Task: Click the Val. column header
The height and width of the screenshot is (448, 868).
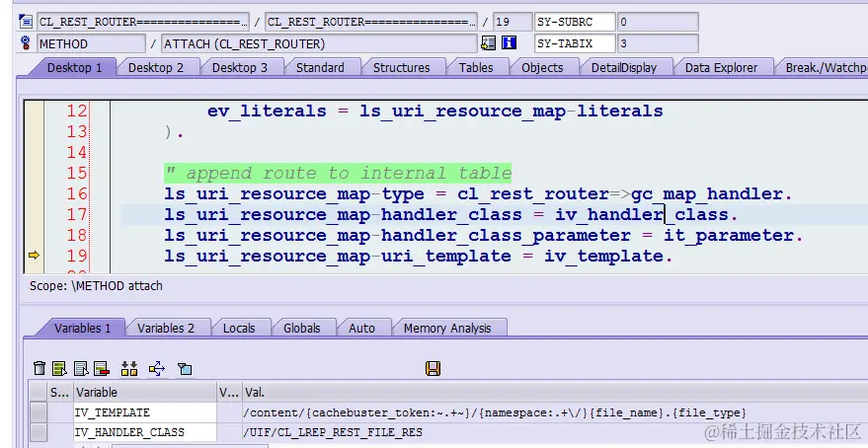Action: click(x=555, y=392)
